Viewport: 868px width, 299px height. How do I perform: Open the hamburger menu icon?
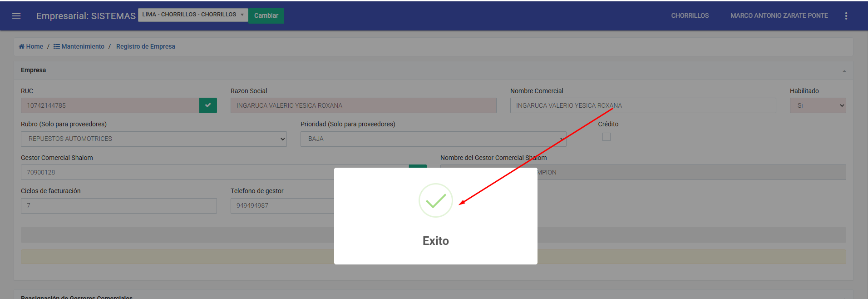[16, 16]
